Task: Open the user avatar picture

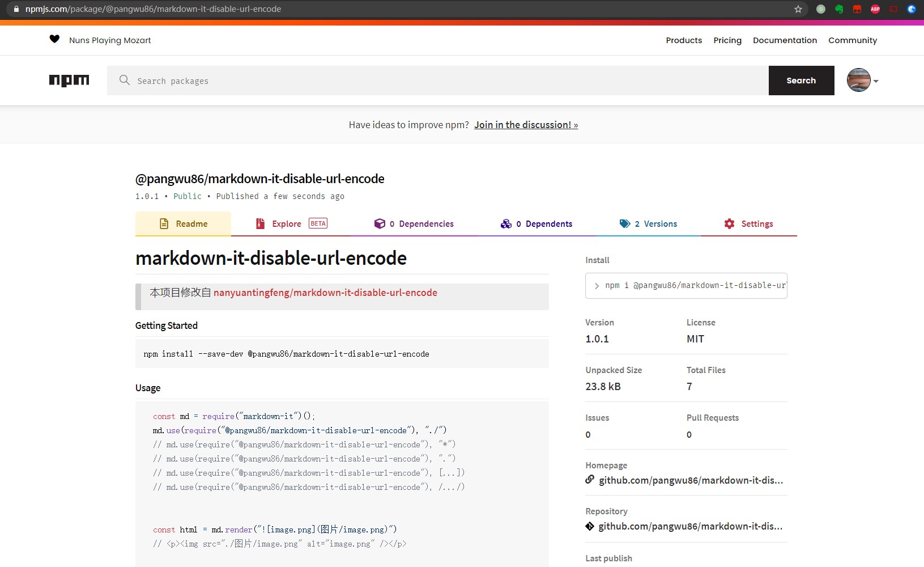Action: click(x=858, y=80)
